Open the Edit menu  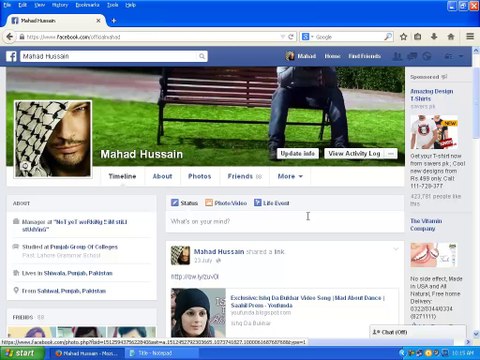point(23,5)
